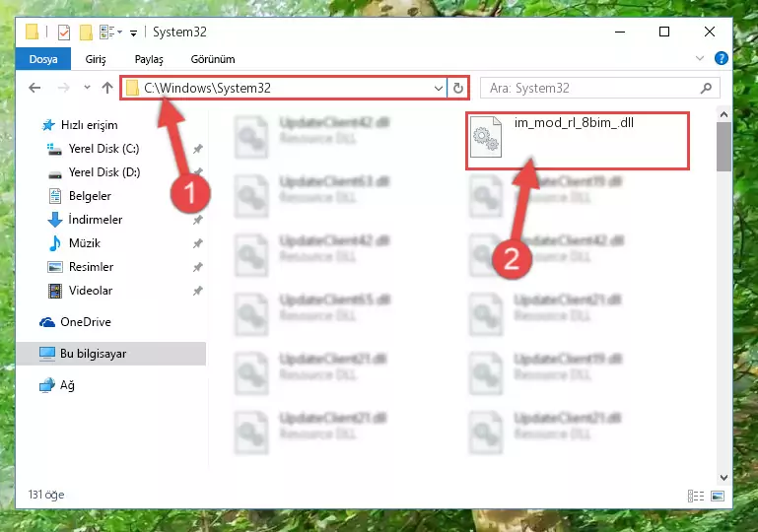
Task: Switch to details view in status bar
Action: [x=696, y=496]
